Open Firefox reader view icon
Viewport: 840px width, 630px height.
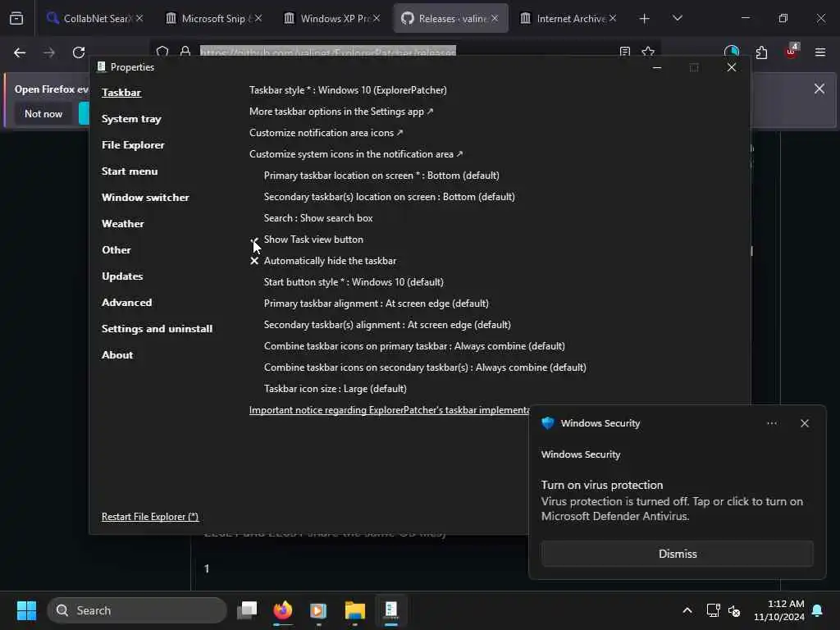tap(624, 52)
